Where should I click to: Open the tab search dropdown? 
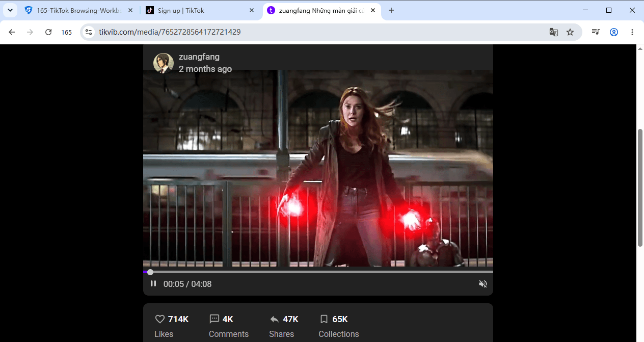click(x=10, y=10)
